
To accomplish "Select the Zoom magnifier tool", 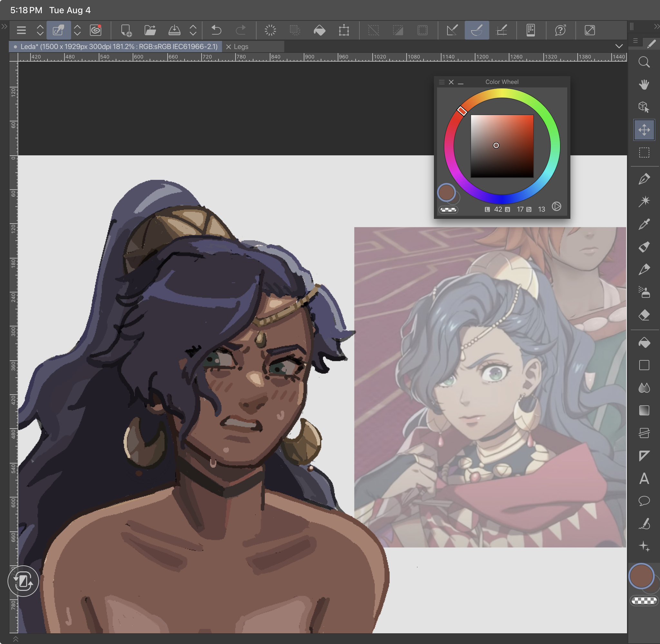I will [x=644, y=62].
